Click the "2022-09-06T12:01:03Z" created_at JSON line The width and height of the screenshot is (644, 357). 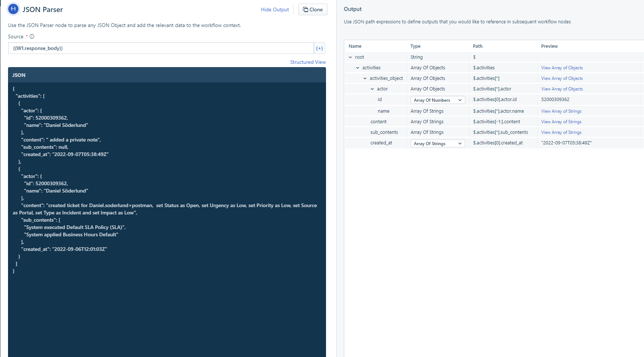point(64,249)
